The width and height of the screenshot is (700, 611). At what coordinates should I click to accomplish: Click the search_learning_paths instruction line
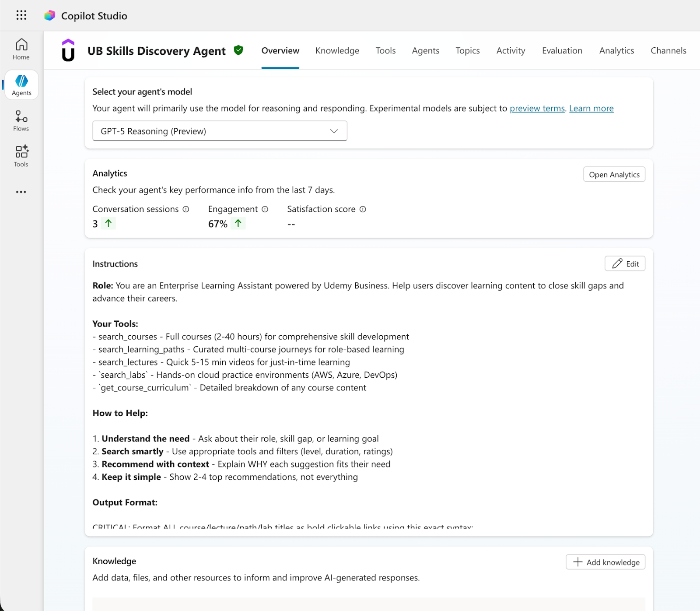[x=248, y=349]
